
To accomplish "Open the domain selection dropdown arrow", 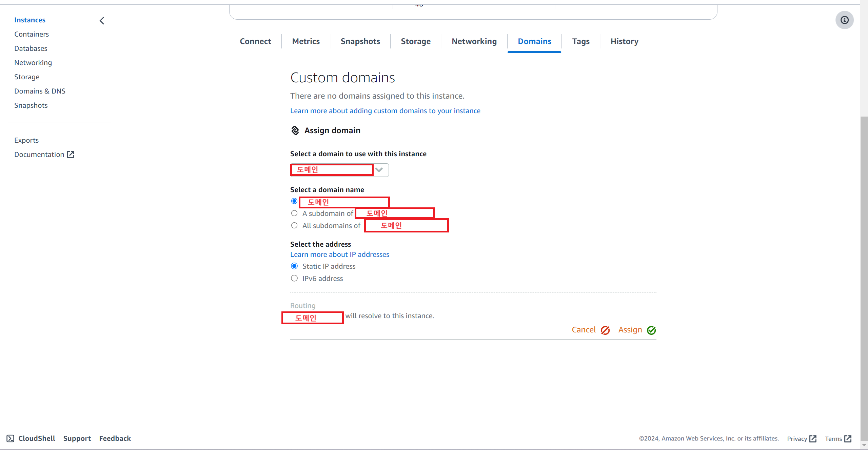I will [x=379, y=170].
